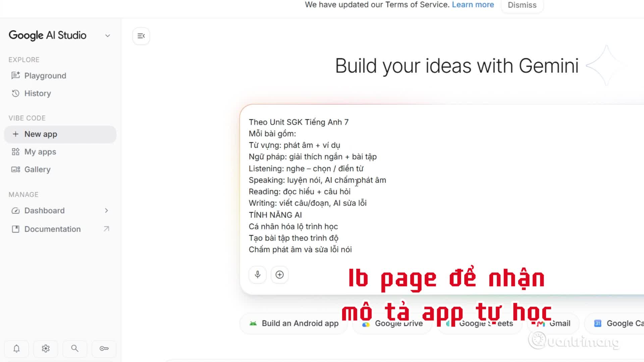
Task: Click the Google AI Studio logo
Action: click(47, 35)
